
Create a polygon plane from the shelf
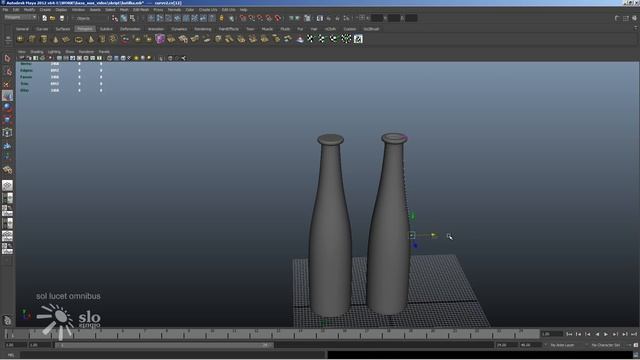click(x=67, y=39)
